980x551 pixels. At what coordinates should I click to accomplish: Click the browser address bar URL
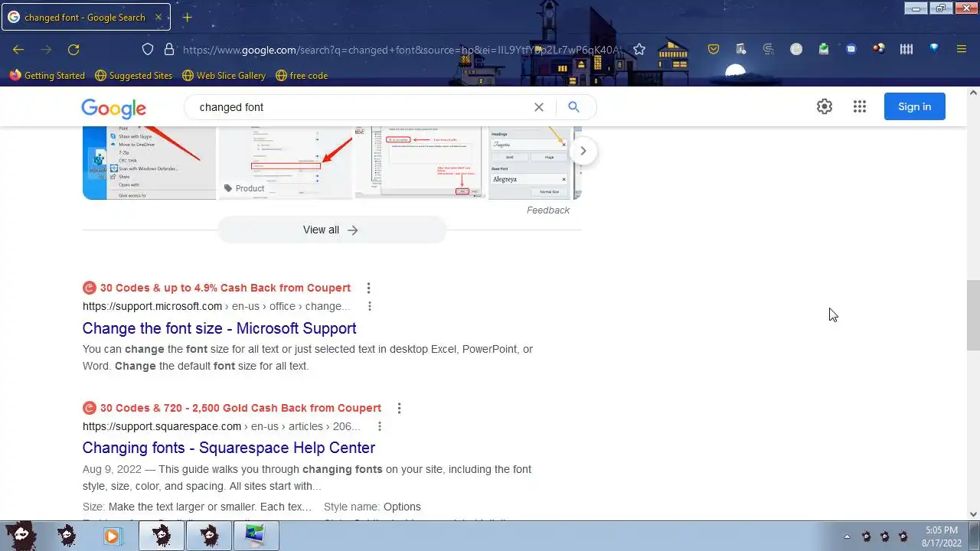pyautogui.click(x=401, y=50)
